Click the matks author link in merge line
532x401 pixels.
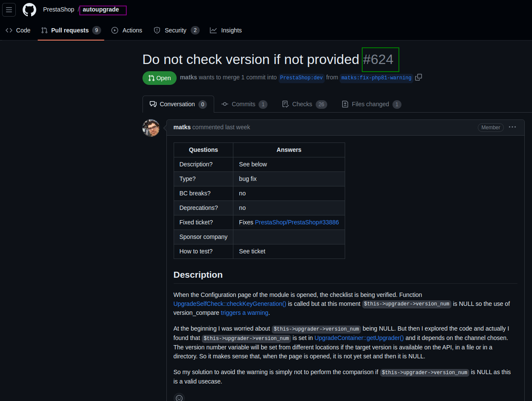188,78
